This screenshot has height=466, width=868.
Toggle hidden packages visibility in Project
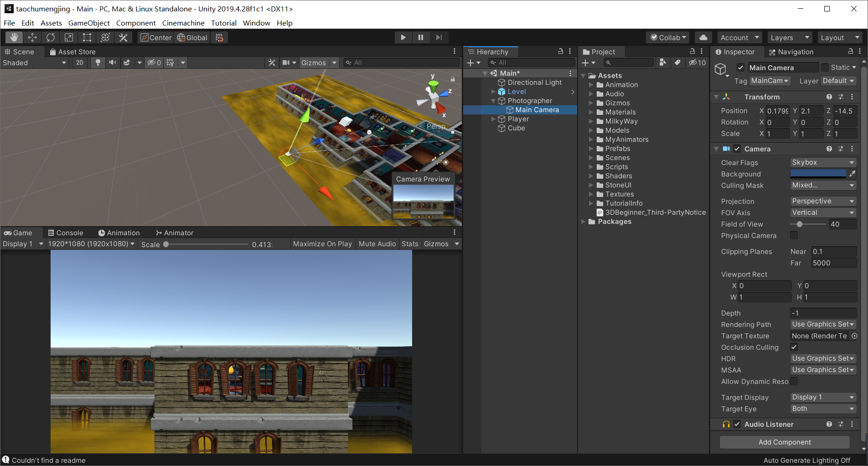tap(697, 62)
